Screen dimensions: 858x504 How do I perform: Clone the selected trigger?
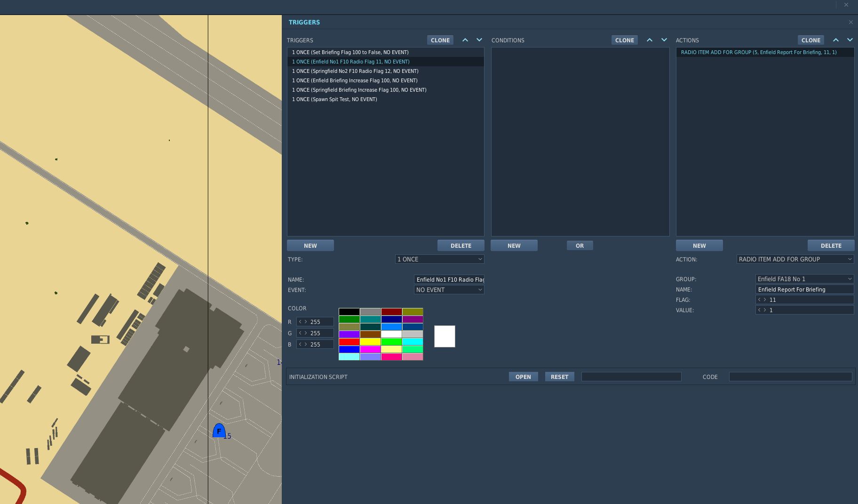[x=440, y=40]
